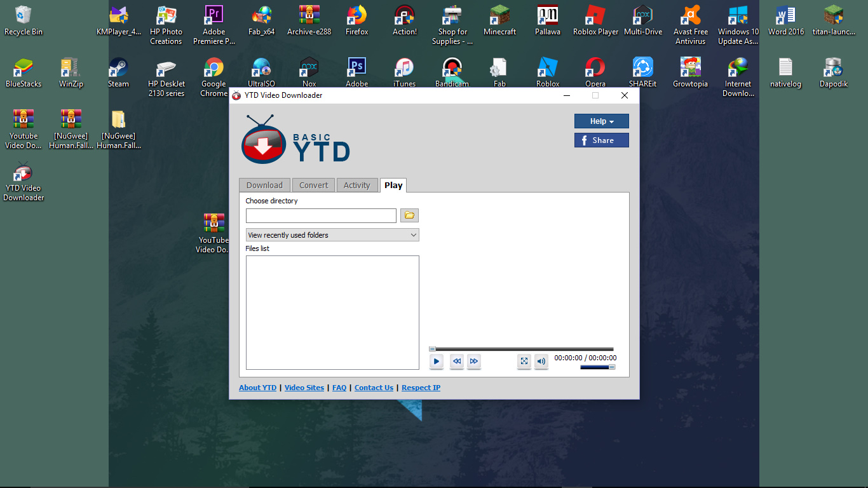Select the NuGwee Human.Fall WinRAR archive

pos(71,130)
